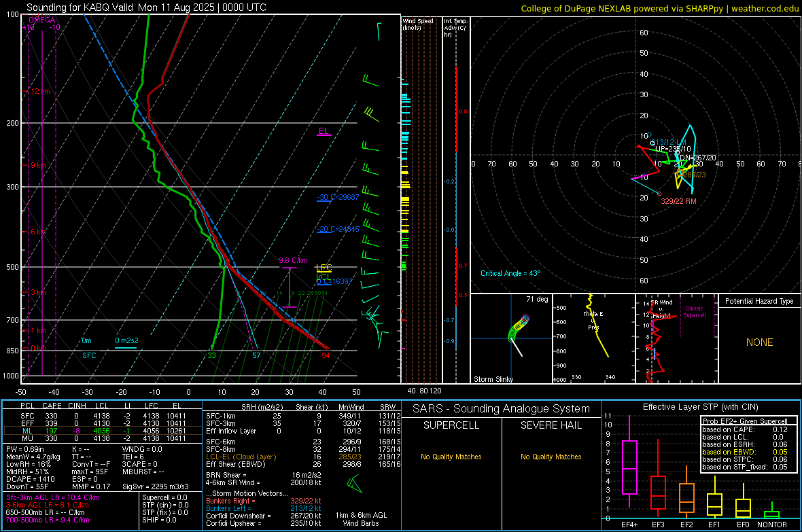The height and width of the screenshot is (532, 802).
Task: Click the green NONTOR box in STP plot
Action: point(772,514)
